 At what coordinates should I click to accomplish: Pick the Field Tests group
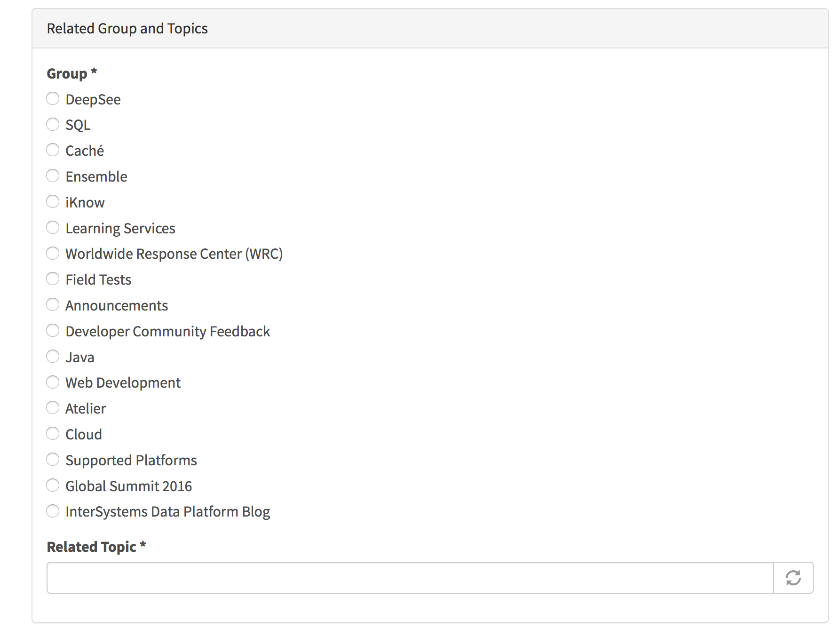click(53, 279)
